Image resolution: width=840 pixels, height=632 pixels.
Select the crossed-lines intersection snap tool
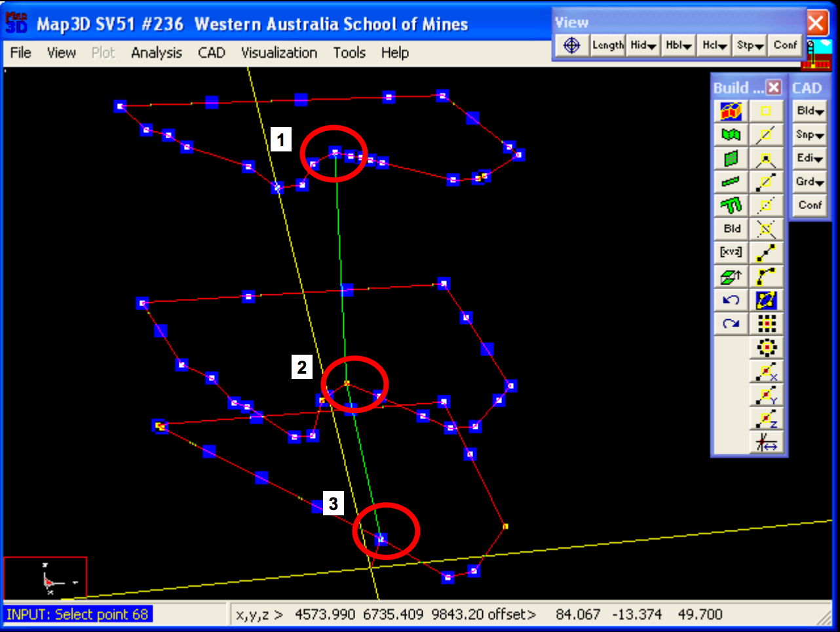tap(766, 229)
